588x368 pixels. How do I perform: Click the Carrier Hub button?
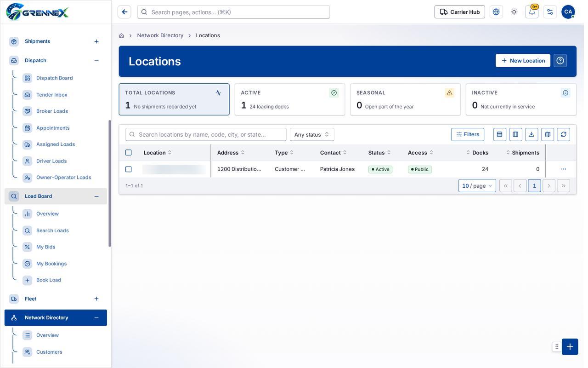(x=460, y=12)
